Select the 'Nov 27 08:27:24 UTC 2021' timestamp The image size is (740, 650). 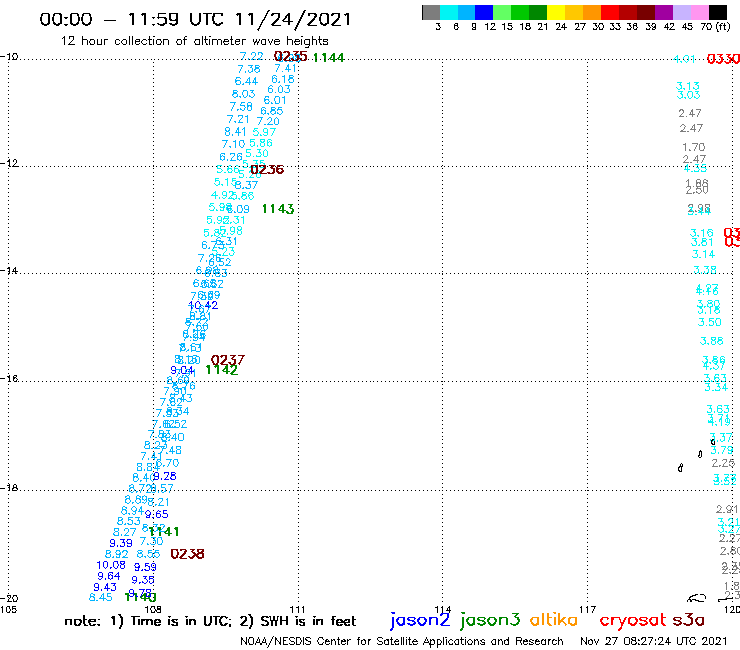tap(654, 641)
